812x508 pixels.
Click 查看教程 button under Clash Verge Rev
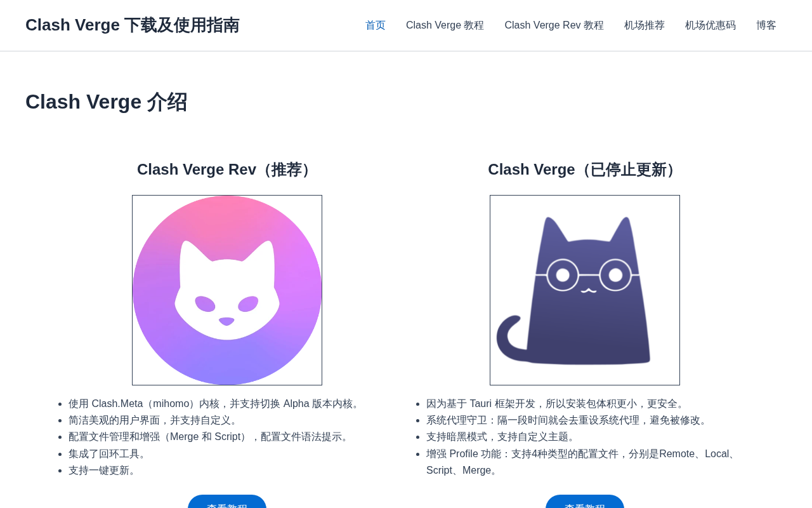click(x=227, y=502)
